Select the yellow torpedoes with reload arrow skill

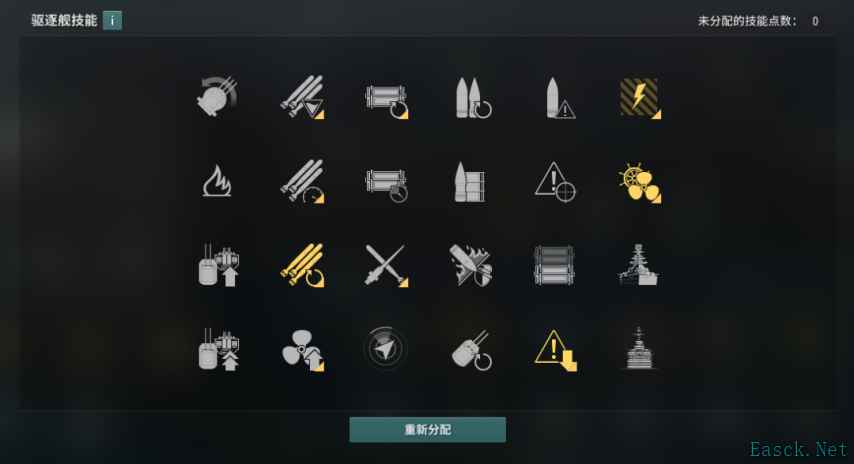pos(303,265)
